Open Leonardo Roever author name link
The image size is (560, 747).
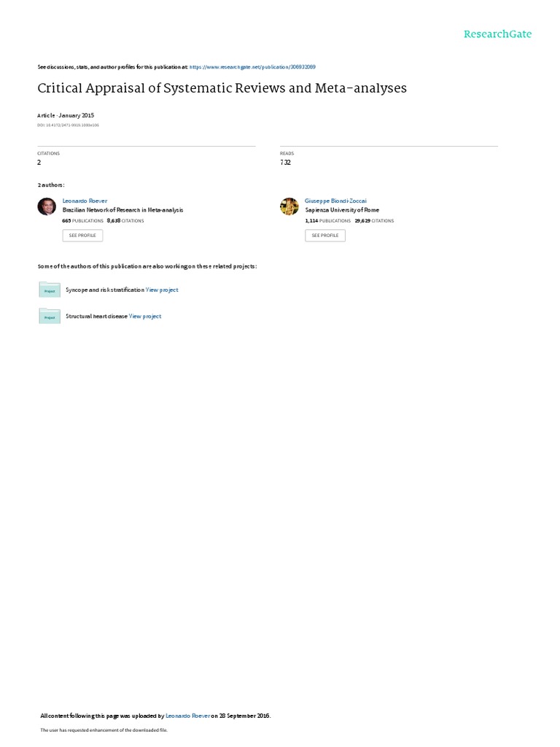click(85, 201)
